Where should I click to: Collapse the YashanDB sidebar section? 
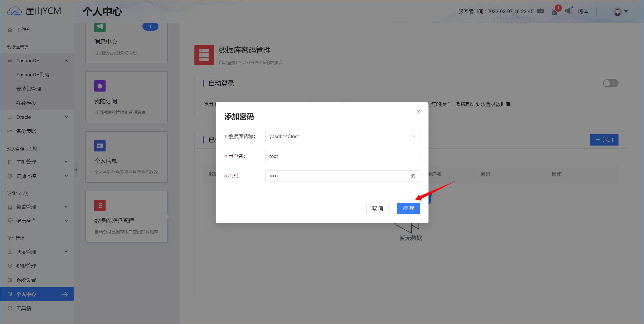tap(66, 60)
